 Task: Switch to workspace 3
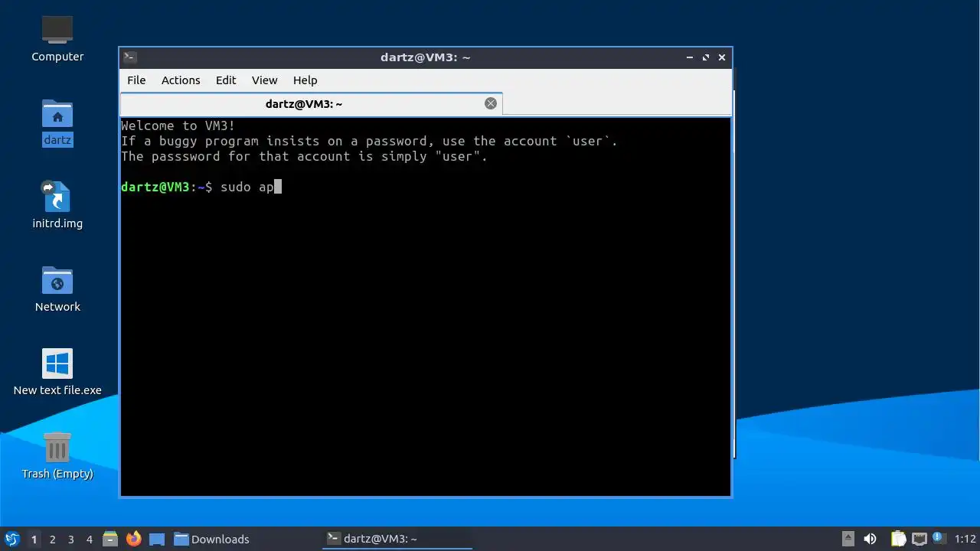click(70, 539)
